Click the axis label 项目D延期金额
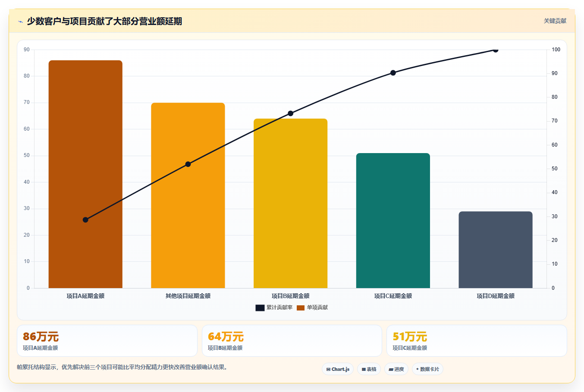 (496, 296)
